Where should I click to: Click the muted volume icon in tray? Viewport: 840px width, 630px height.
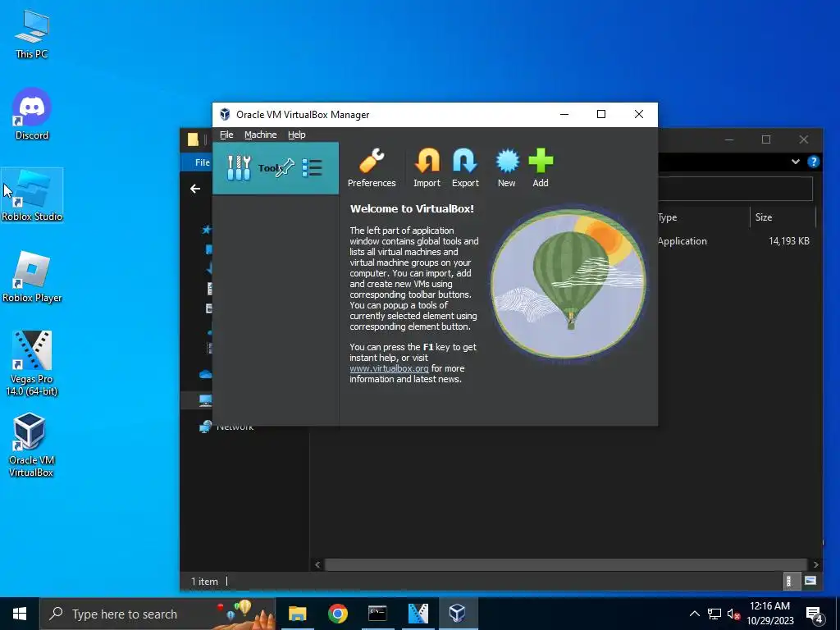tap(733, 614)
